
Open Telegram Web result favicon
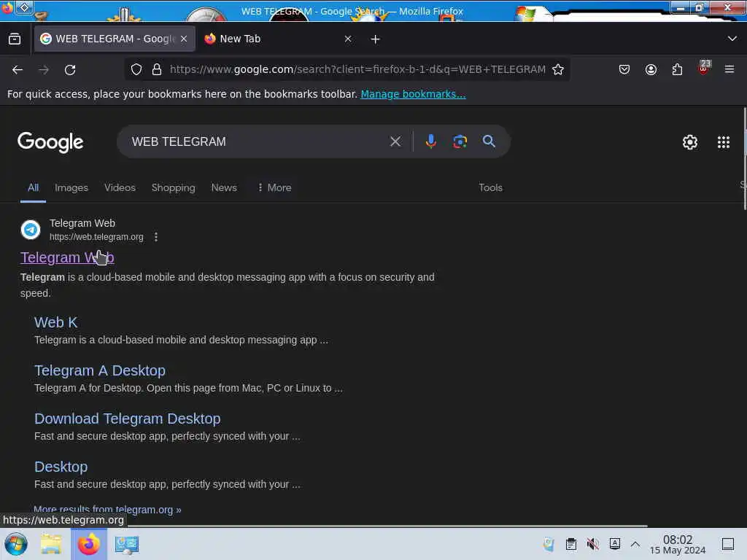[x=31, y=230]
